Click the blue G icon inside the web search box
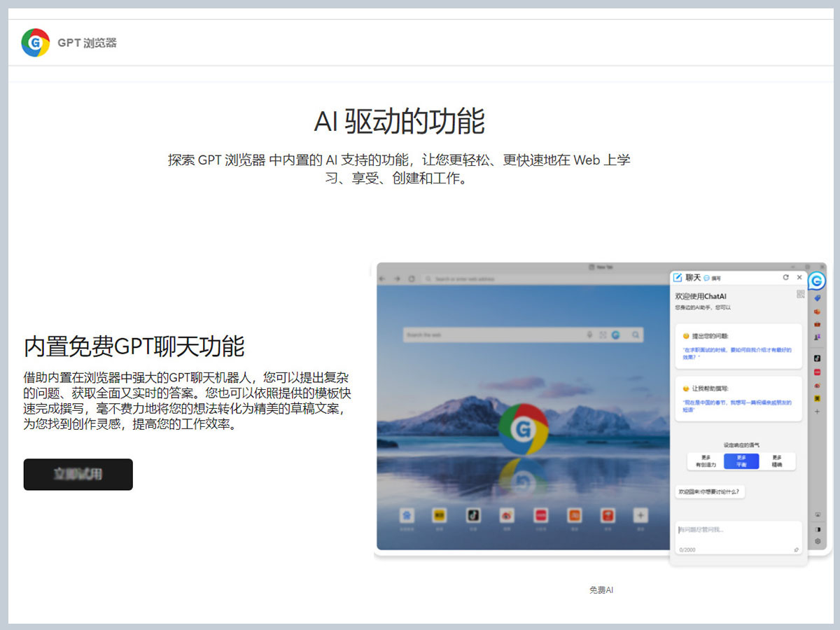 [x=615, y=335]
